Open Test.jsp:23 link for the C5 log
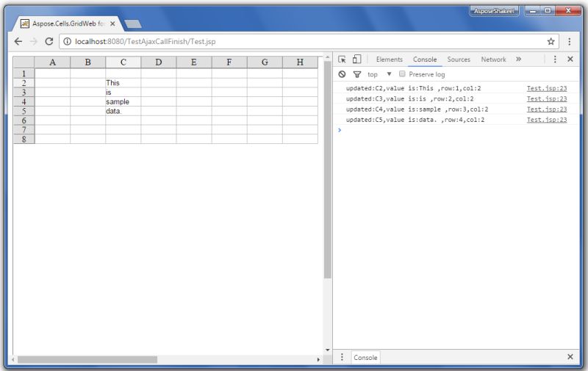Image resolution: width=588 pixels, height=371 pixels. [546, 120]
